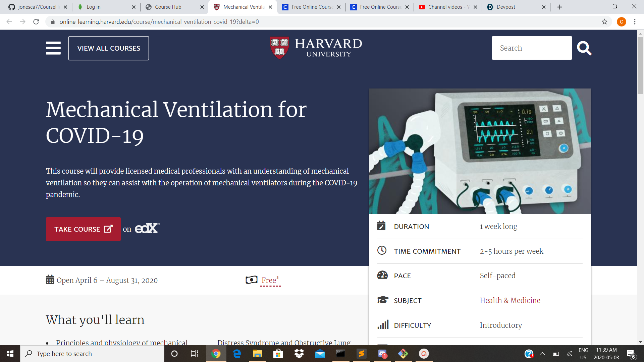Image resolution: width=644 pixels, height=362 pixels.
Task: Click the page vertical scrollbar thumb
Action: coord(640,65)
